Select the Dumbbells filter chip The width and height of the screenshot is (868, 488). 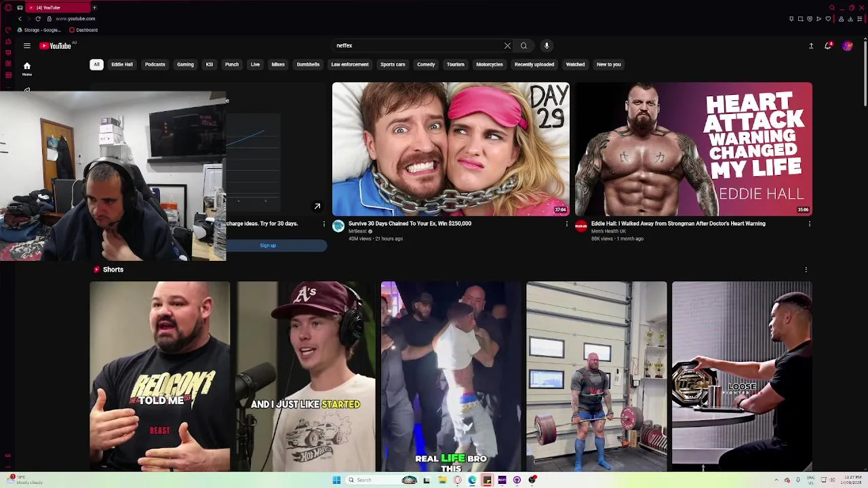(308, 64)
